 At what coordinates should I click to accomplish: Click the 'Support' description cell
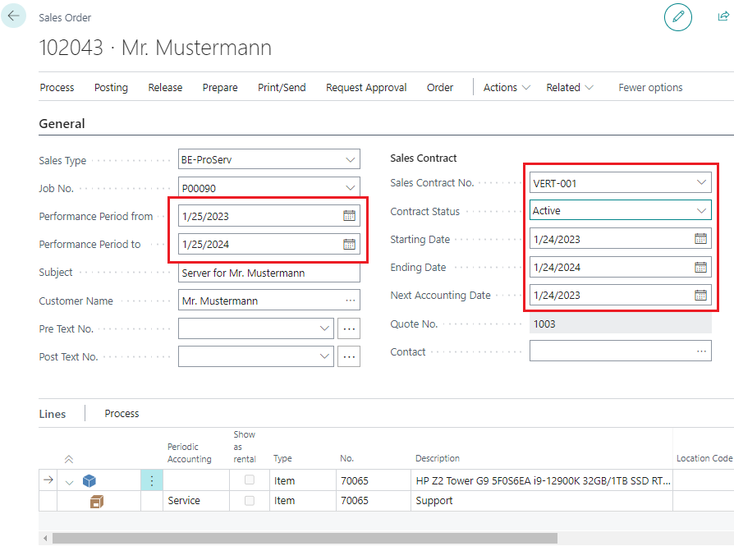click(x=542, y=501)
